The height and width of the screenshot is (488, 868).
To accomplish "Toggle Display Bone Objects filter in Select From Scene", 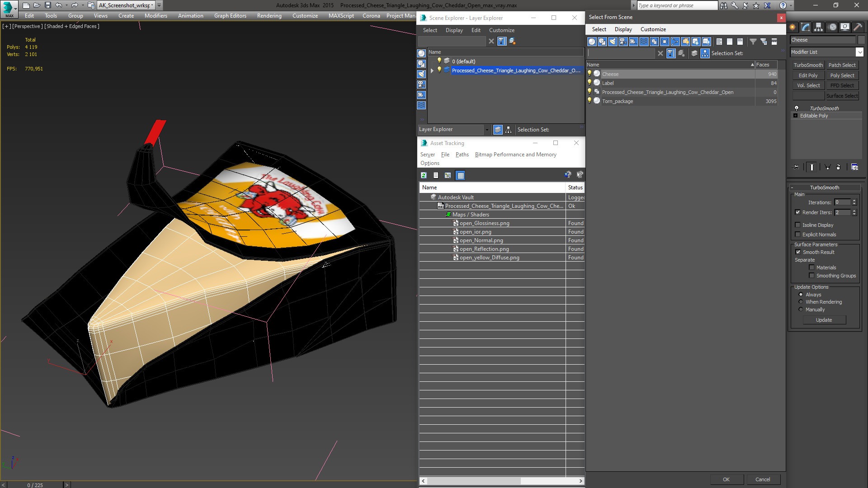I will click(675, 42).
